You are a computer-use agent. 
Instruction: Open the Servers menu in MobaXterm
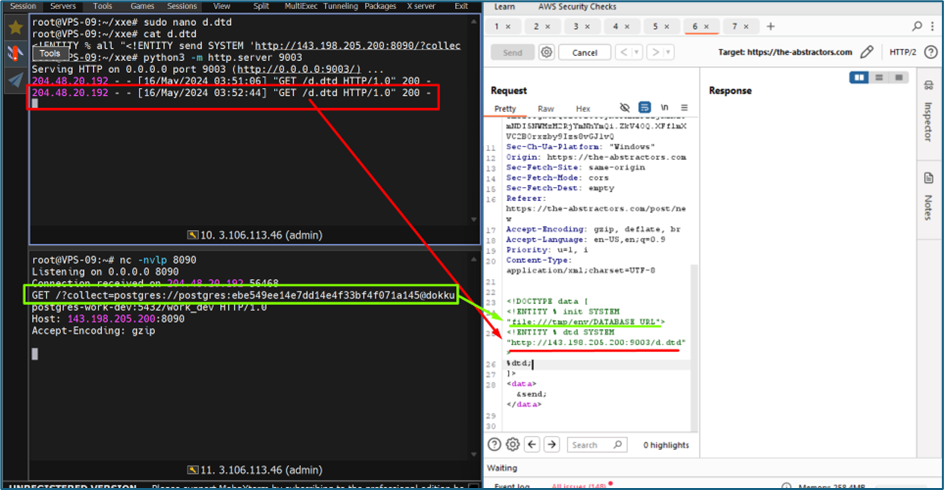pyautogui.click(x=63, y=6)
